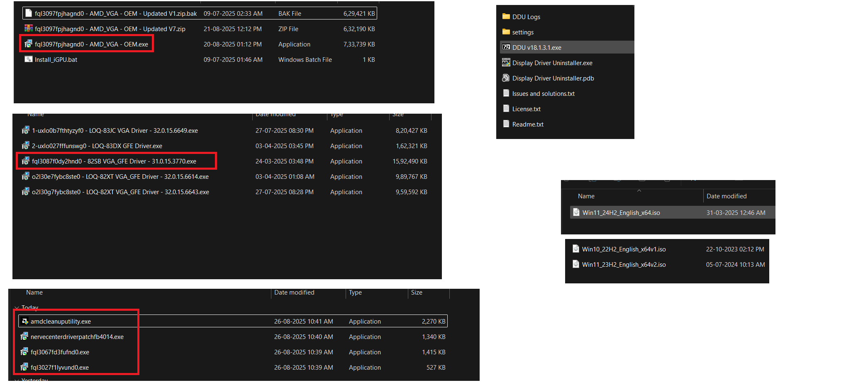The height and width of the screenshot is (390, 868).
Task: Select the 'Win10_22H2_English_x64v1.iso' file name
Action: (x=624, y=249)
